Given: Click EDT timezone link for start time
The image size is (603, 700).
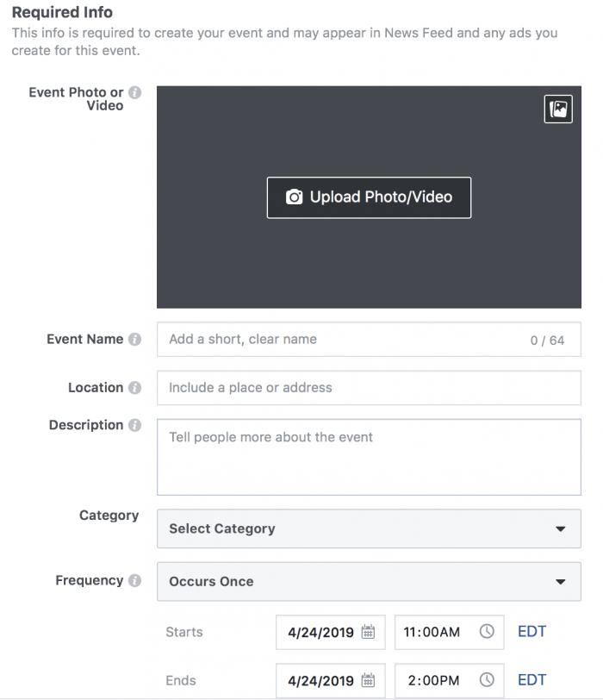Looking at the screenshot, I should [x=532, y=632].
